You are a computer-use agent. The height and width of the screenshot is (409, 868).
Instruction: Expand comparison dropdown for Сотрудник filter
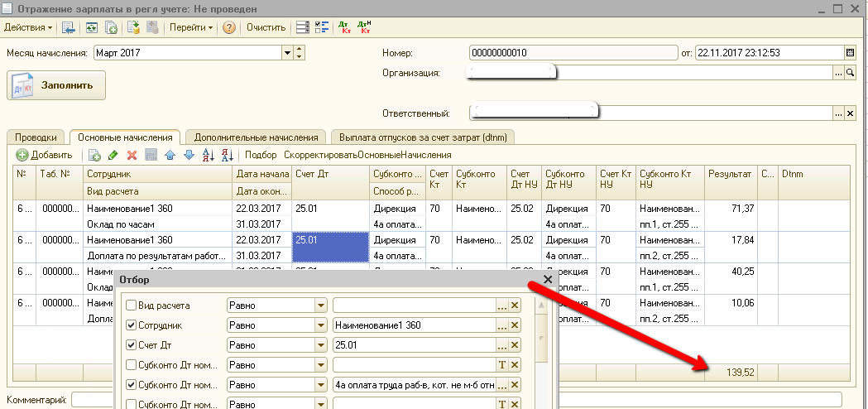point(321,325)
